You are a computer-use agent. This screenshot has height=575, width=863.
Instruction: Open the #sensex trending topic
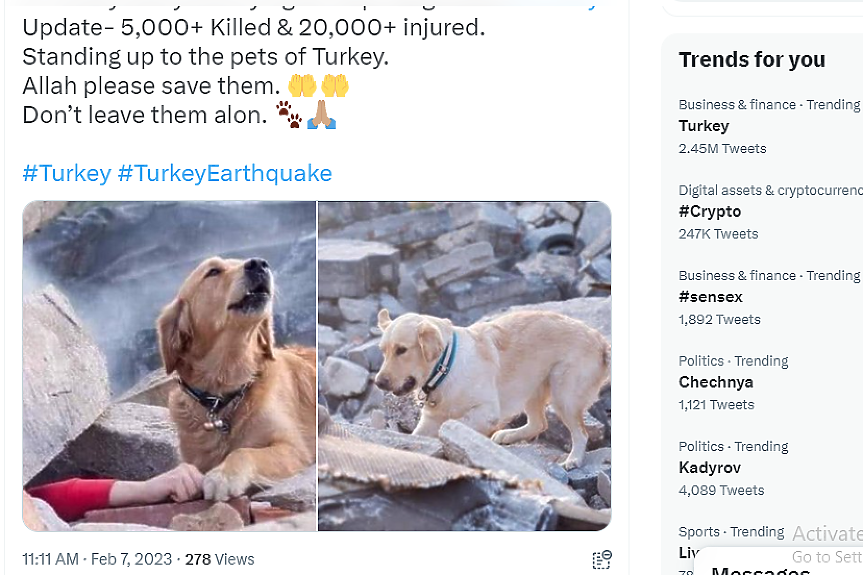710,297
